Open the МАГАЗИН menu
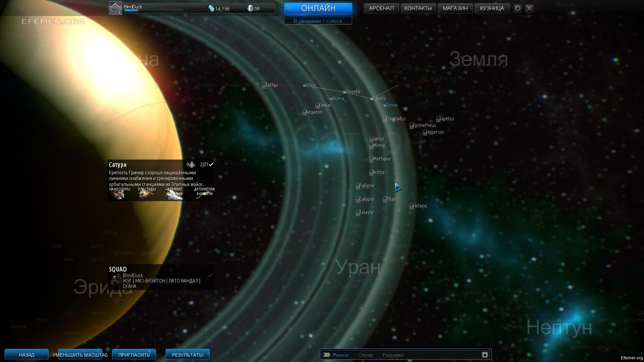This screenshot has height=362, width=644. tap(455, 8)
